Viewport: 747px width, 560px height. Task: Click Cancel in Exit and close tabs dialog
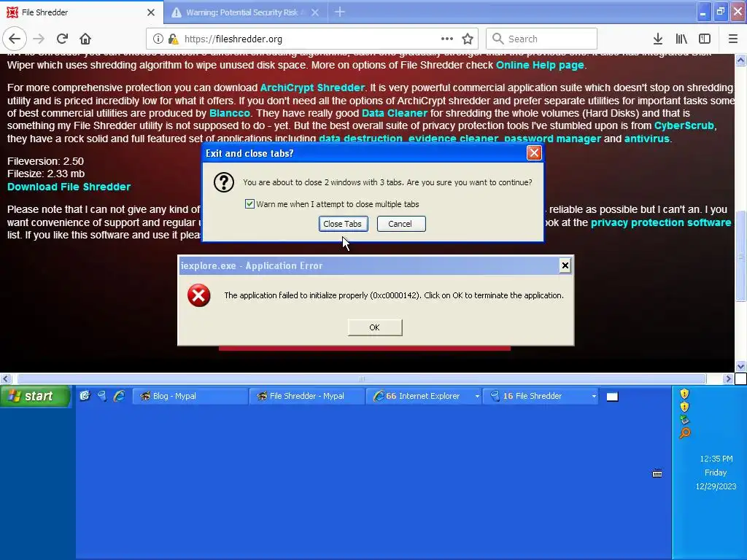pos(401,224)
